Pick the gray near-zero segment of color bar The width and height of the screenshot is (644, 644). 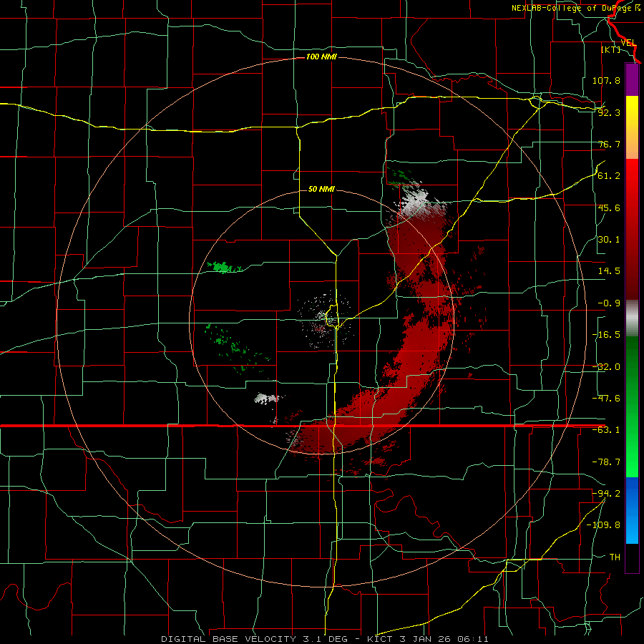632,318
